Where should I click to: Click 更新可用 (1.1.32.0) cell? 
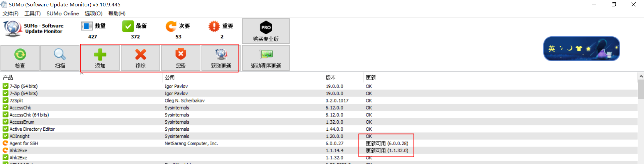click(387, 151)
